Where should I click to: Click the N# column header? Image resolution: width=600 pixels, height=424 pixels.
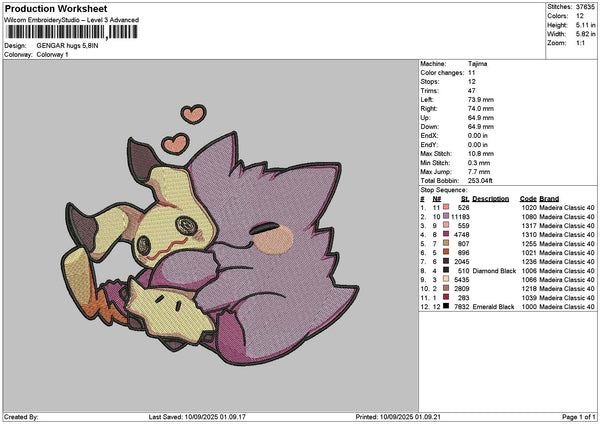pos(437,199)
